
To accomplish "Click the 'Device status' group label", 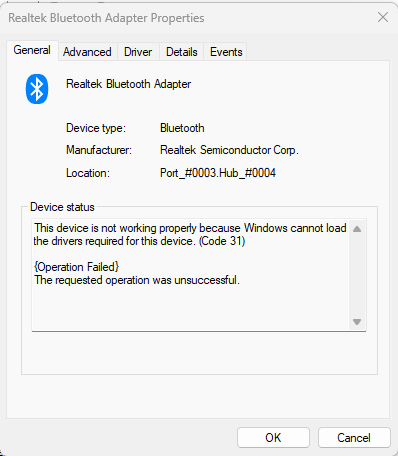I will tap(62, 207).
